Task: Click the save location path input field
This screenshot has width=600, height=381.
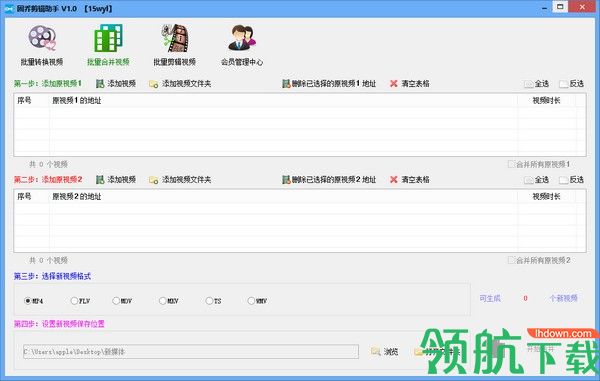Action: click(x=191, y=352)
